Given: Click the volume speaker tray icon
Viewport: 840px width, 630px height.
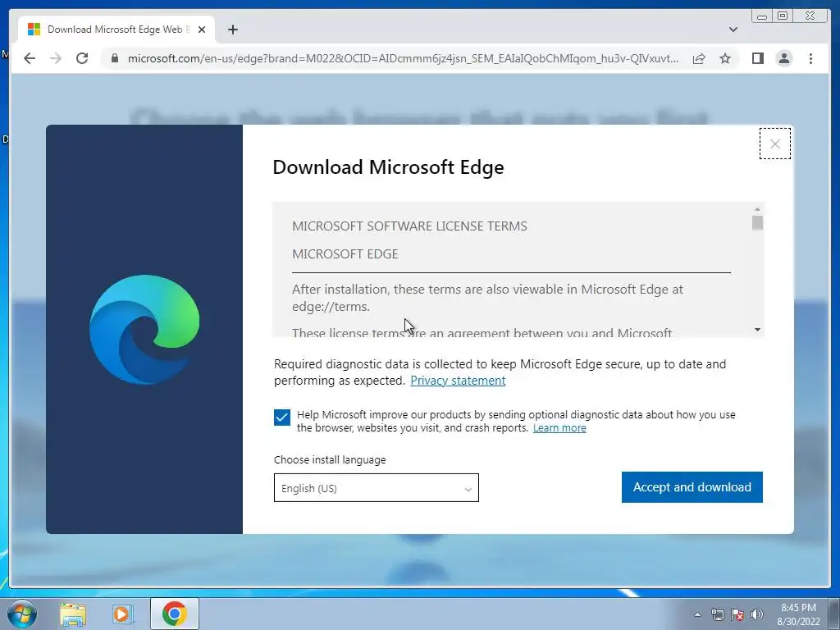Looking at the screenshot, I should pyautogui.click(x=757, y=614).
